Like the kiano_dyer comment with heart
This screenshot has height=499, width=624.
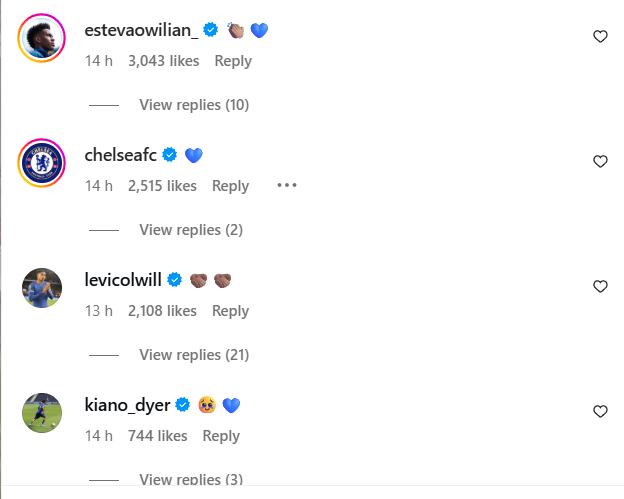(600, 412)
